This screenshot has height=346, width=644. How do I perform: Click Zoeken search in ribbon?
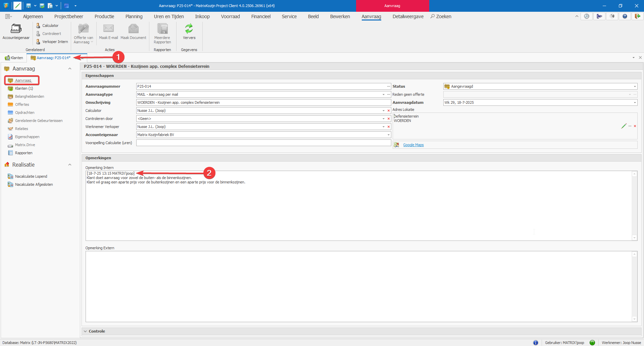click(441, 16)
